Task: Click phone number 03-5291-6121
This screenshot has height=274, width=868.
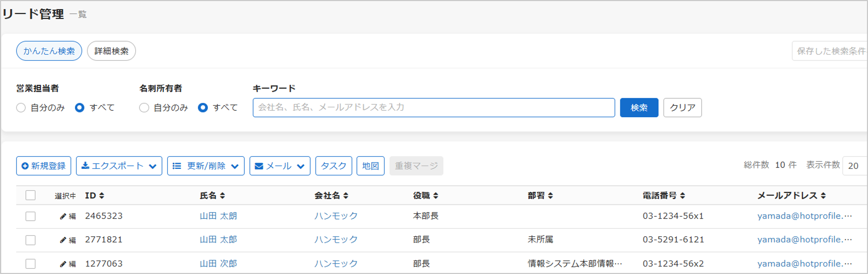Action: tap(673, 240)
